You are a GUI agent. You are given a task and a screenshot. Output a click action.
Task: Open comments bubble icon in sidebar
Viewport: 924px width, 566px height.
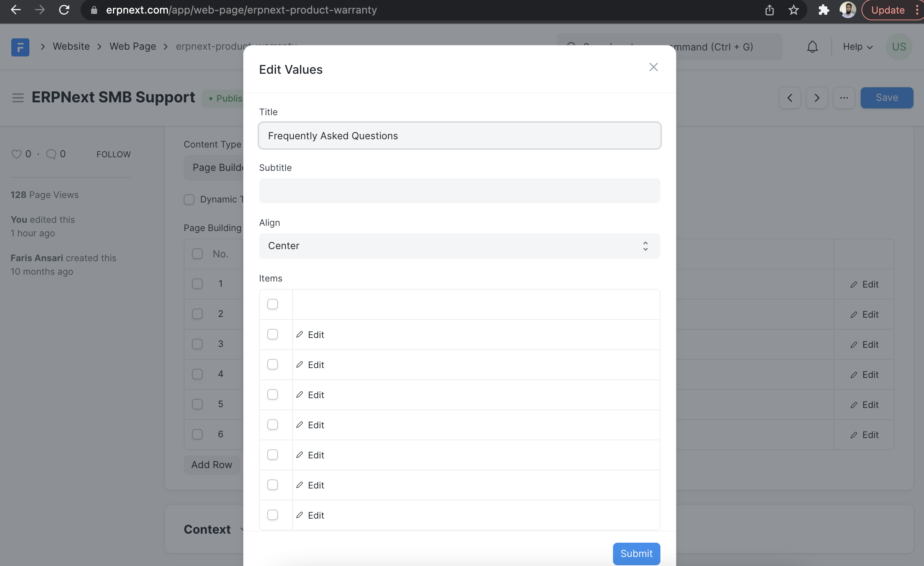pos(51,154)
